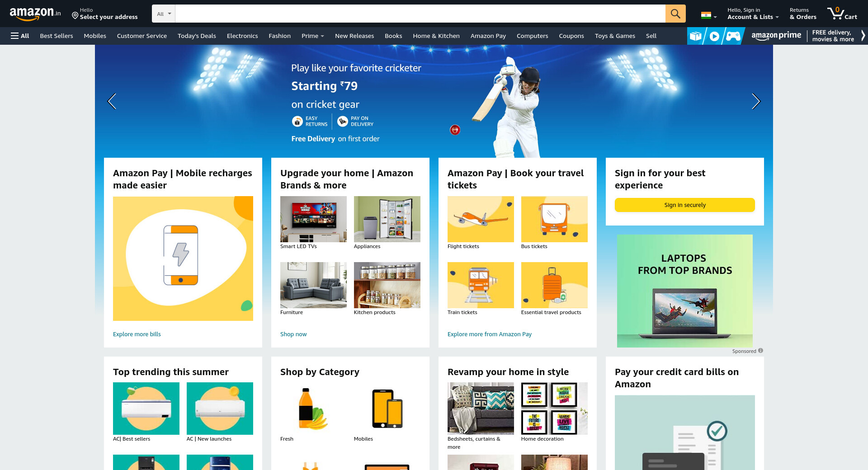Click the Sign in securely button
The image size is (868, 470).
(x=684, y=205)
